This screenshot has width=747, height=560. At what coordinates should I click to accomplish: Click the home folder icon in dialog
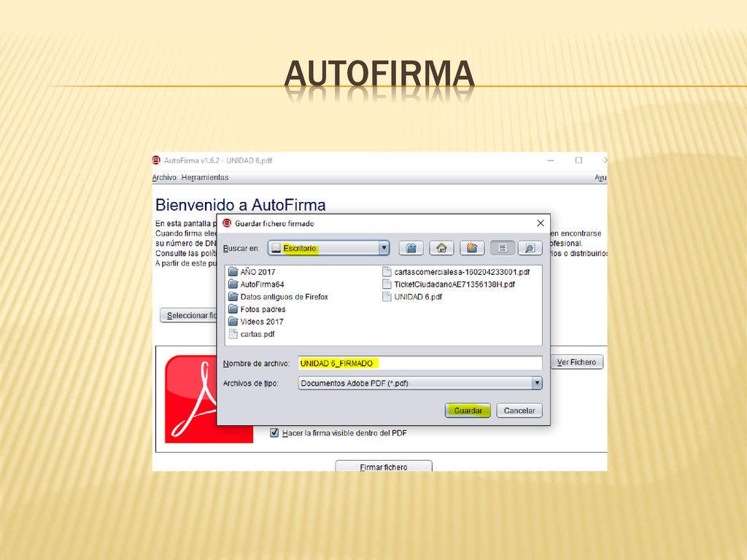point(441,248)
